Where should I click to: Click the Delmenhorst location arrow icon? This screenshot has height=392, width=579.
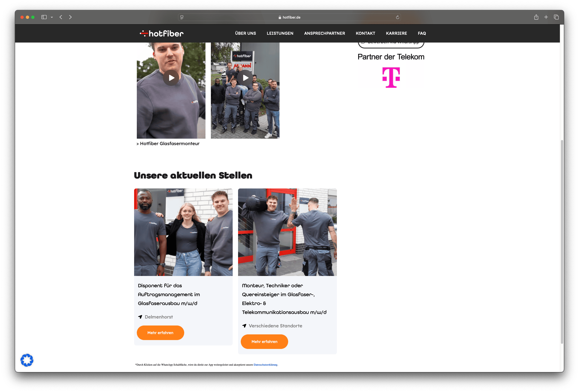click(140, 317)
